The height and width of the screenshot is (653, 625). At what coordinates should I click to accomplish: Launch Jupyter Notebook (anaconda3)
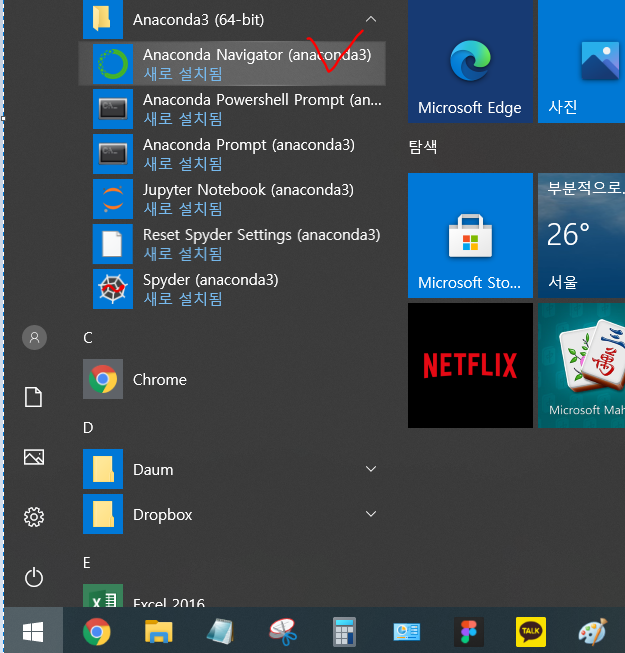pos(232,199)
